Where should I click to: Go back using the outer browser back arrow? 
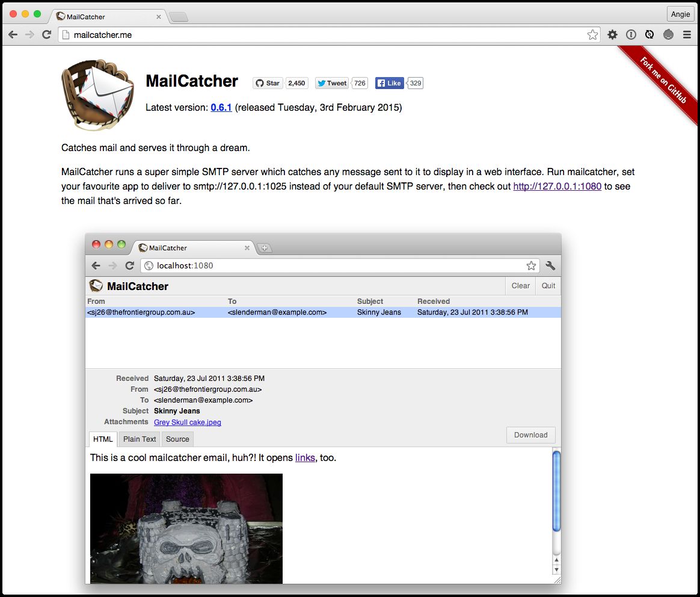[x=13, y=35]
